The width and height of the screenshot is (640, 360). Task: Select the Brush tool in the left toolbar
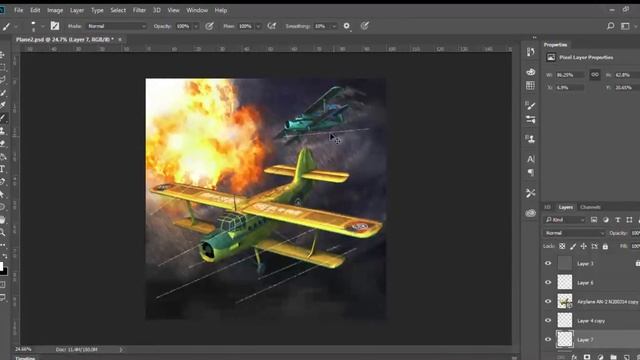coord(3,118)
